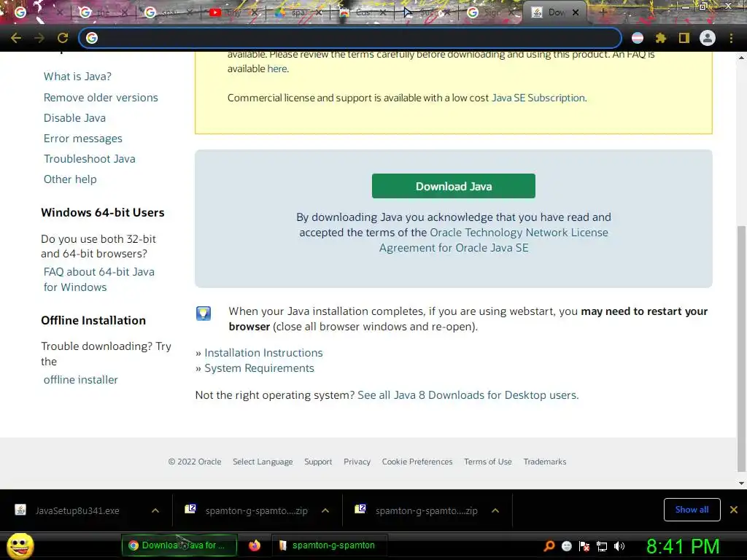Expand options chevron for JavaSetup8u341.exe
The width and height of the screenshot is (747, 560).
155,510
